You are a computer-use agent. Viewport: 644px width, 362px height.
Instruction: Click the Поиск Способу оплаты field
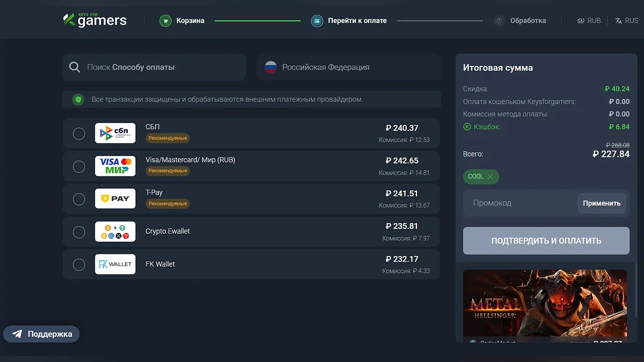(x=154, y=68)
